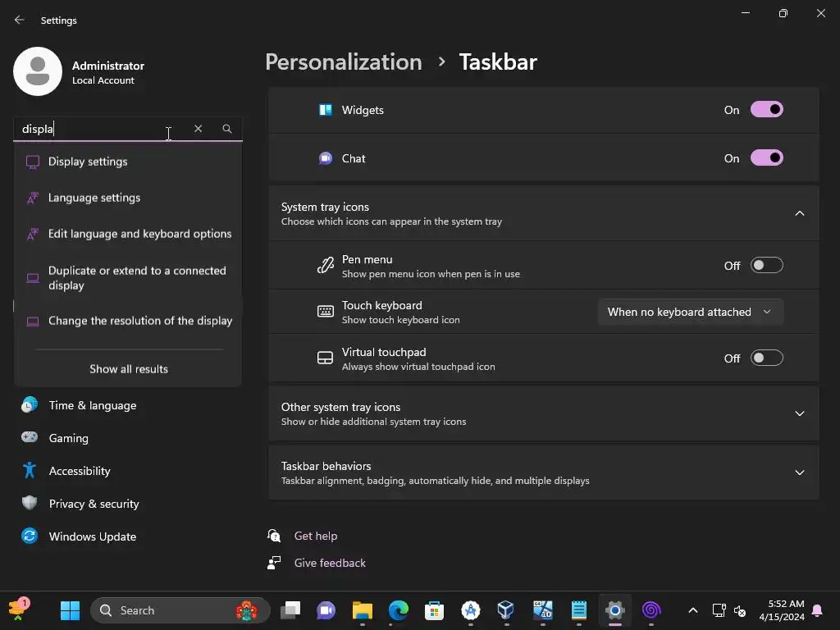Launch the Chat app from taskbar
Screen dimensions: 840x630
point(326,610)
